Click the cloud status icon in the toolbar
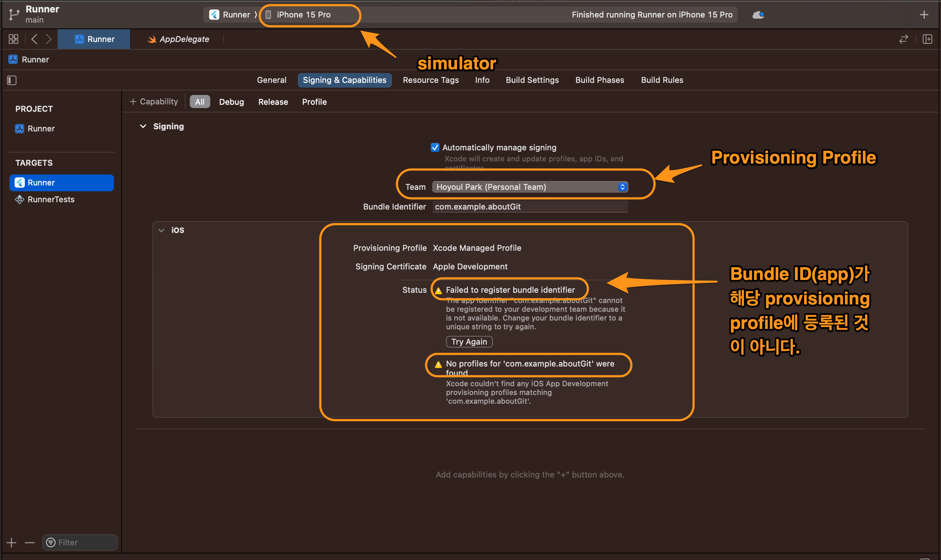Screen dimensions: 941x560 pos(758,15)
